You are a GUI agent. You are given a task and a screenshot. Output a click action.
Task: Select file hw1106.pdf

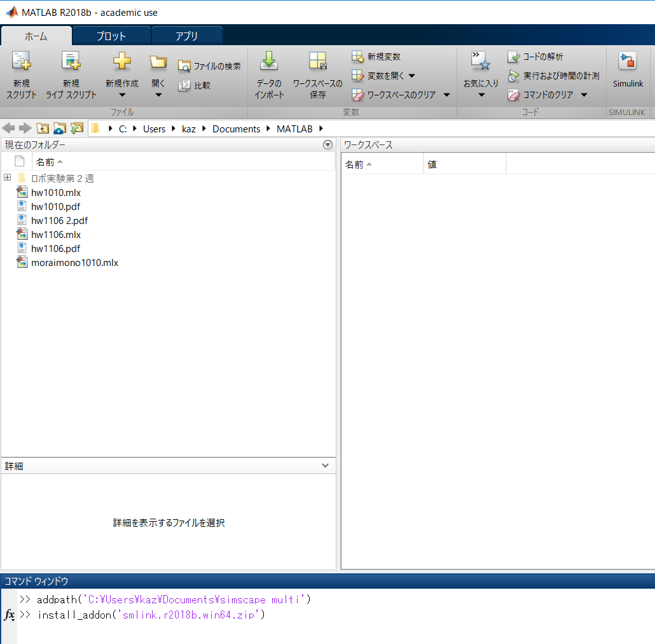tap(55, 249)
